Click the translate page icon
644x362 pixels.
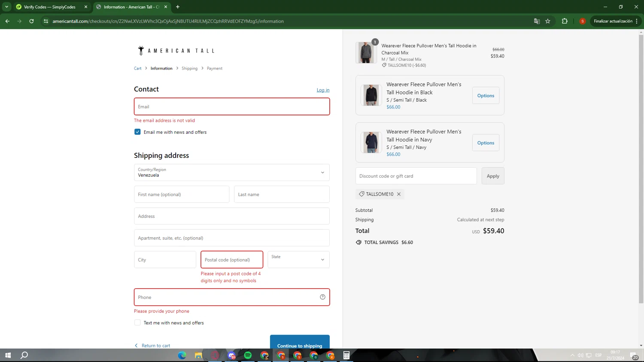coord(537,21)
